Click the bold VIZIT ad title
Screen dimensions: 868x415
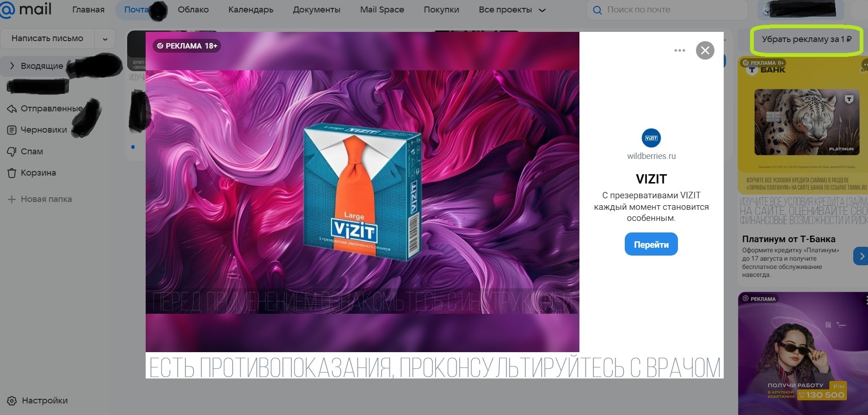click(651, 179)
